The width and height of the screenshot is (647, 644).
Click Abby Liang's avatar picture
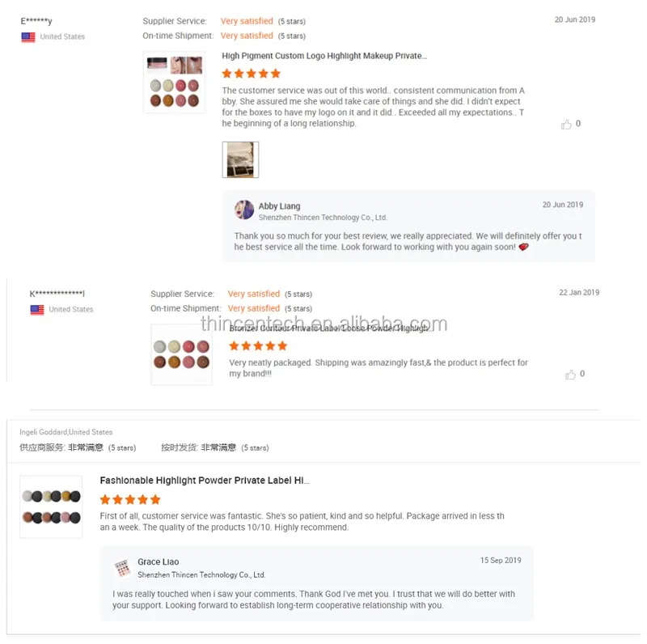[244, 210]
